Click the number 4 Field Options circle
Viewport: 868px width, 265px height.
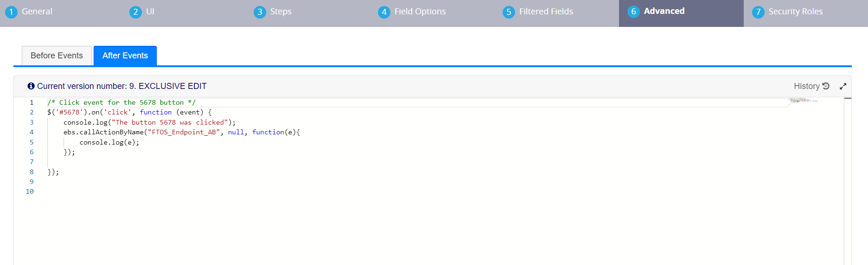click(x=384, y=12)
